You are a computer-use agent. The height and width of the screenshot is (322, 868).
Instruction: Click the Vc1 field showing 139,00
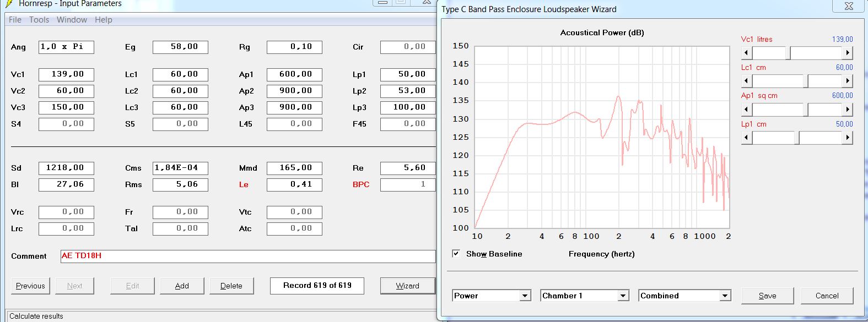pos(66,74)
